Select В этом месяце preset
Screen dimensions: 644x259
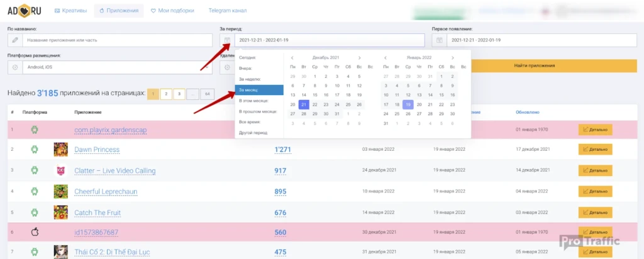click(259, 101)
